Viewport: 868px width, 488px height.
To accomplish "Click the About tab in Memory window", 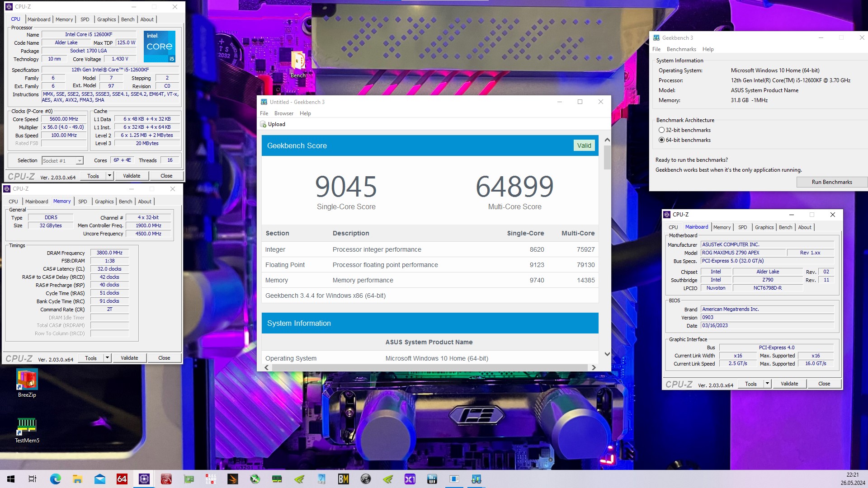I will point(145,202).
